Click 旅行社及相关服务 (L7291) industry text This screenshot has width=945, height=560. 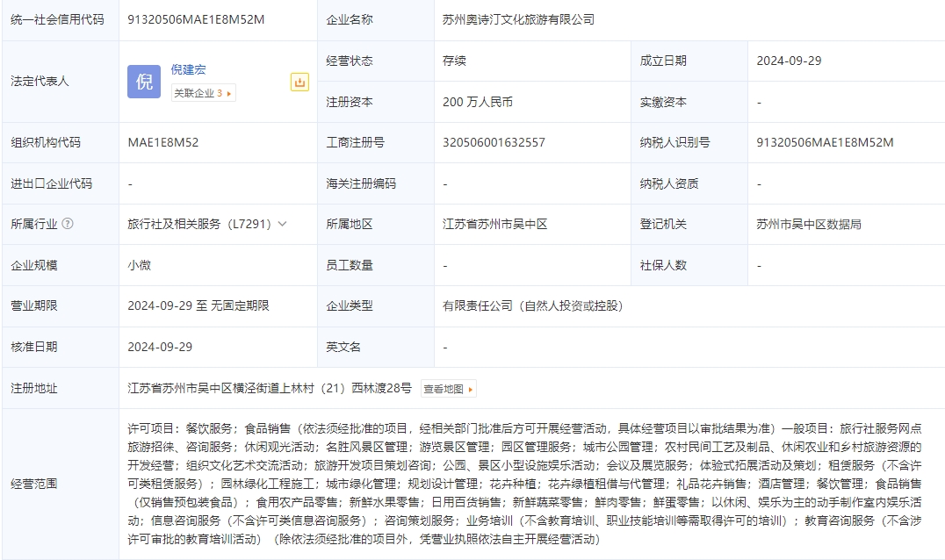pos(199,224)
